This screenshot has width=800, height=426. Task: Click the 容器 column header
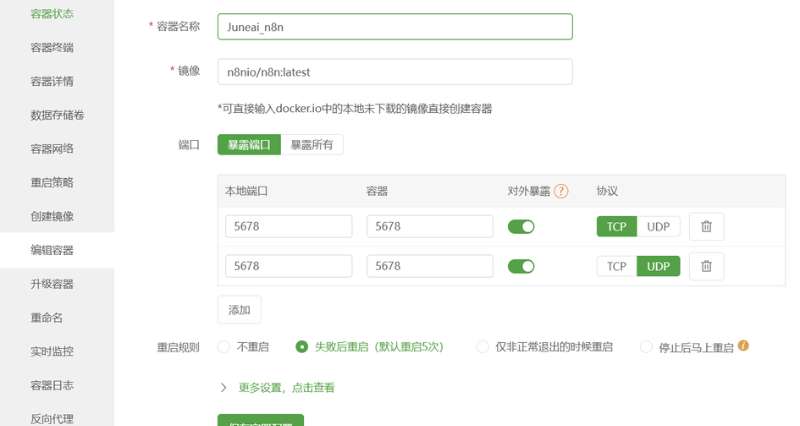(377, 191)
